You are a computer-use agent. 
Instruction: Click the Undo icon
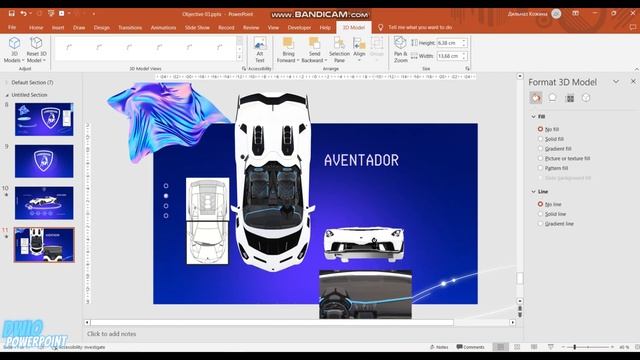point(23,13)
